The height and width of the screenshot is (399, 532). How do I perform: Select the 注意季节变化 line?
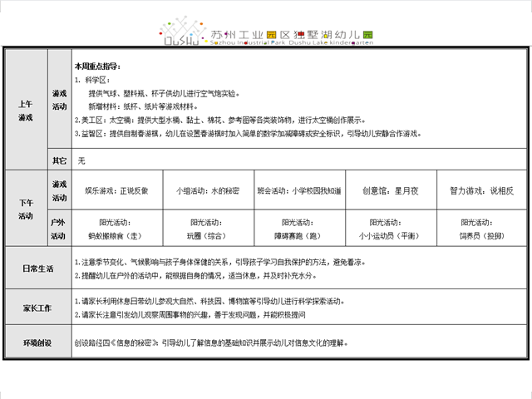[219, 263]
